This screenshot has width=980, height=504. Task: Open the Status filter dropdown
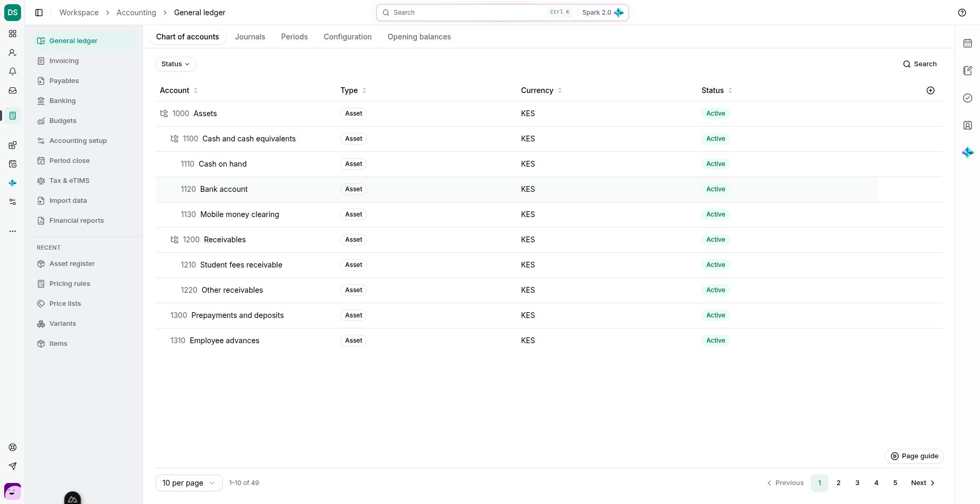coord(176,64)
